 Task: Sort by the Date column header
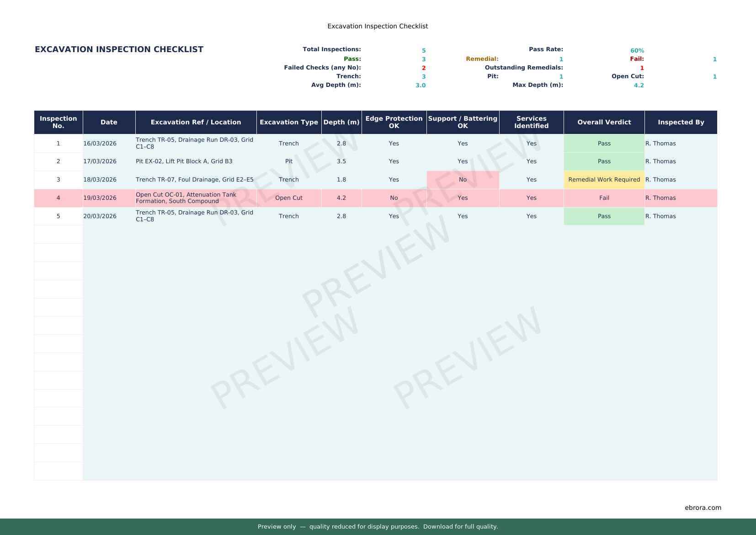coord(108,122)
